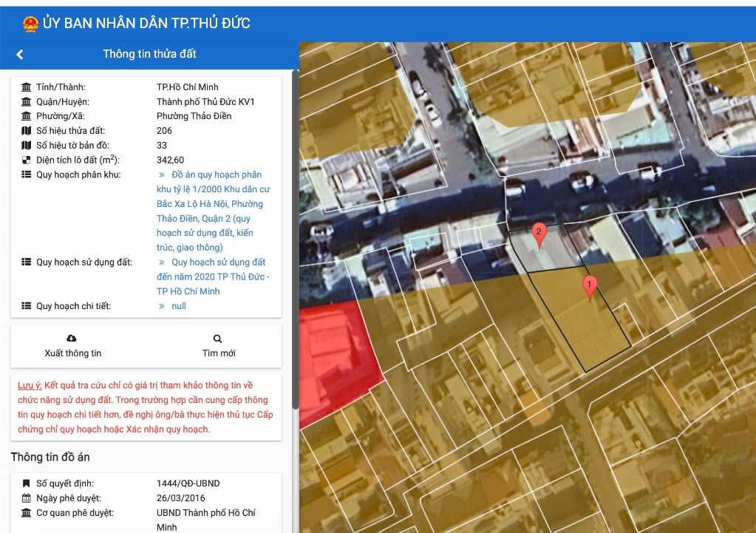Image resolution: width=756 pixels, height=533 pixels.
Task: Click the list icon beside Quy hoạch chi tiết
Action: [27, 306]
